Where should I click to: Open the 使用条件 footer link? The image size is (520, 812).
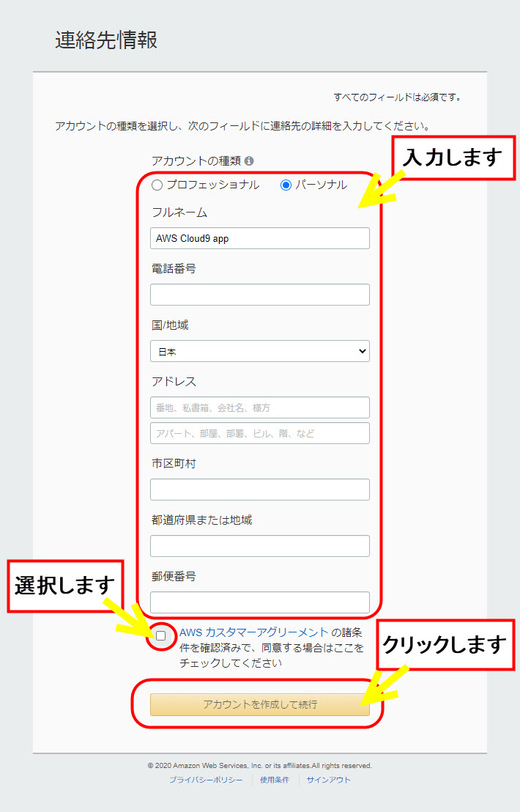(x=275, y=780)
